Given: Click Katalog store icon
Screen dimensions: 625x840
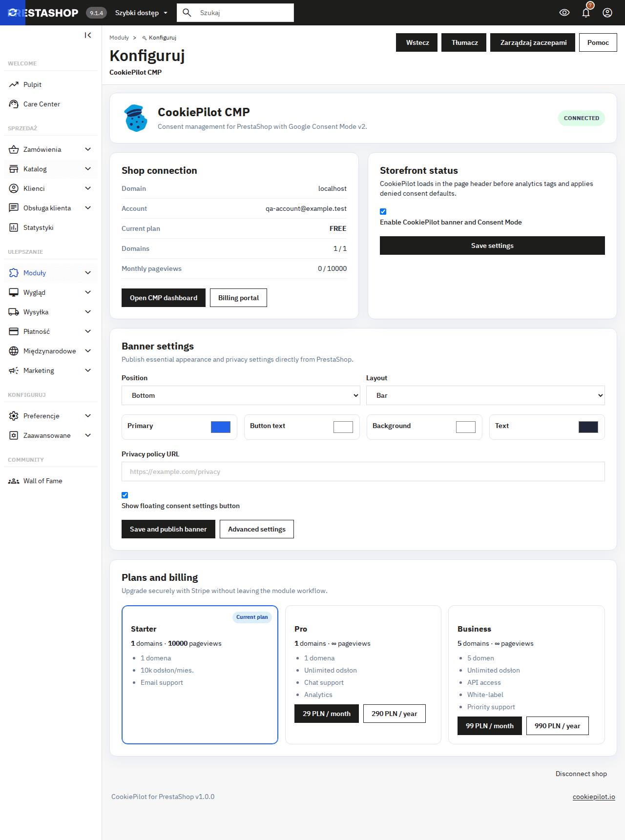Looking at the screenshot, I should point(14,169).
